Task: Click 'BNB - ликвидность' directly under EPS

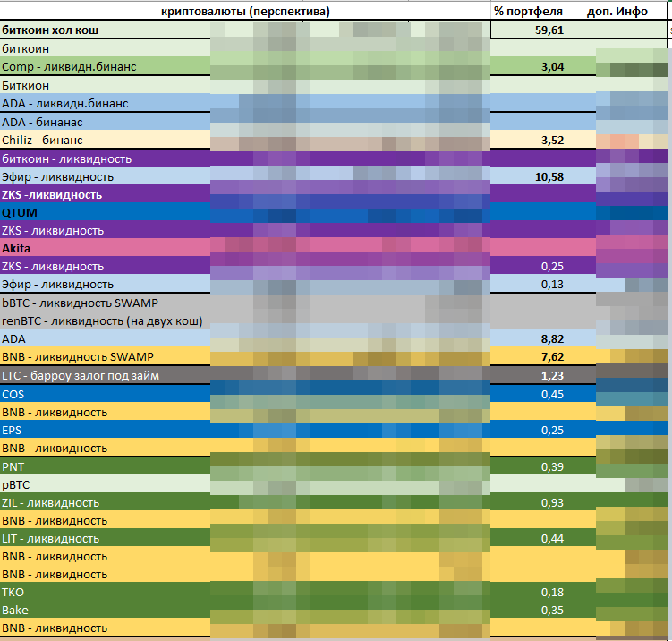Action: click(x=55, y=448)
